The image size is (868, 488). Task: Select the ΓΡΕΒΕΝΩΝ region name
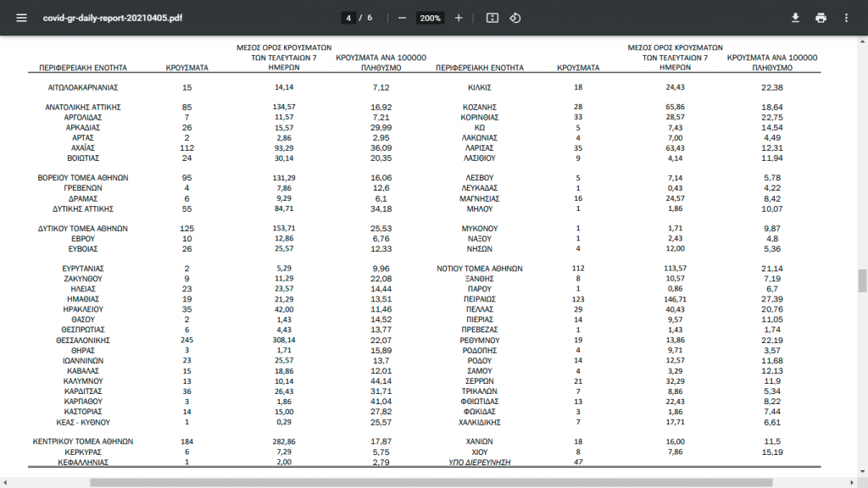point(83,188)
